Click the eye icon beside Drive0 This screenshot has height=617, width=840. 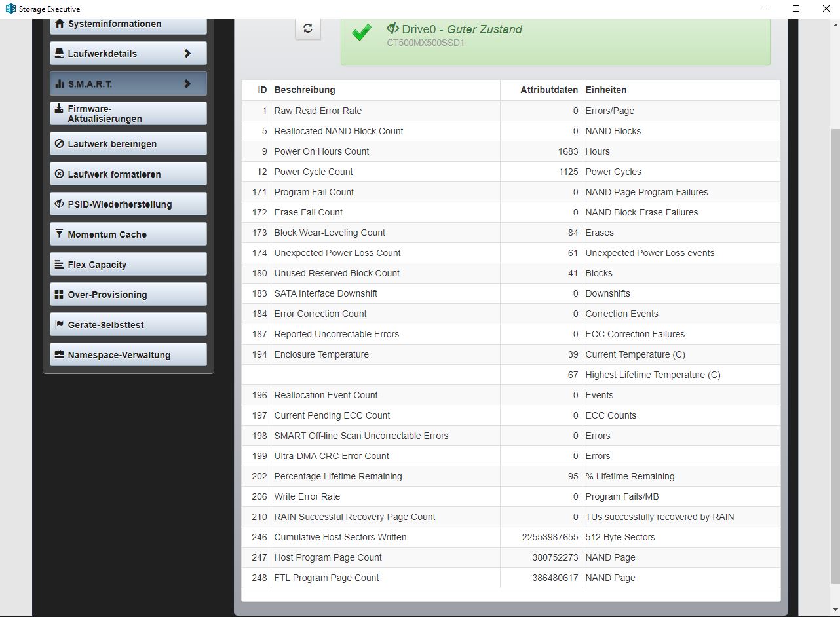point(392,29)
